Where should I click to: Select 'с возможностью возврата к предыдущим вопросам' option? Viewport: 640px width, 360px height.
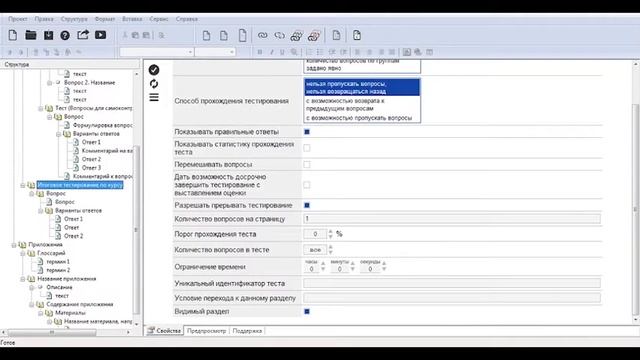tap(362, 105)
